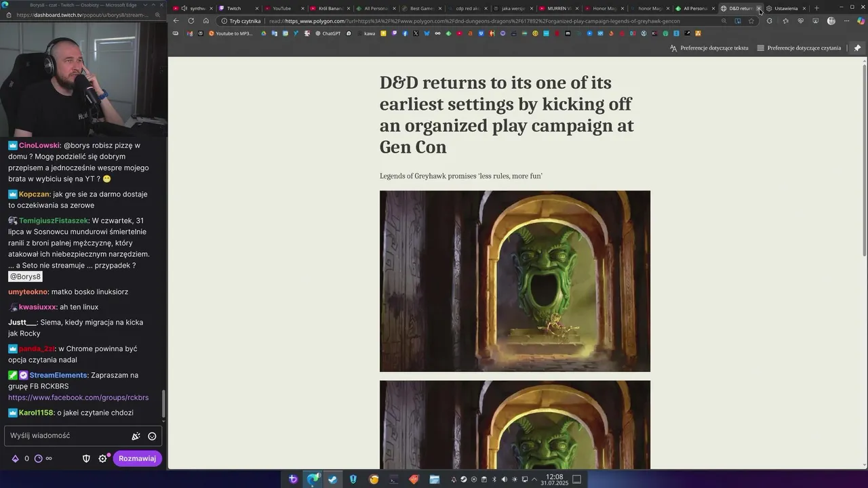Image resolution: width=868 pixels, height=488 pixels.
Task: Open the Youtube to MP3 bookmark
Action: (x=231, y=33)
